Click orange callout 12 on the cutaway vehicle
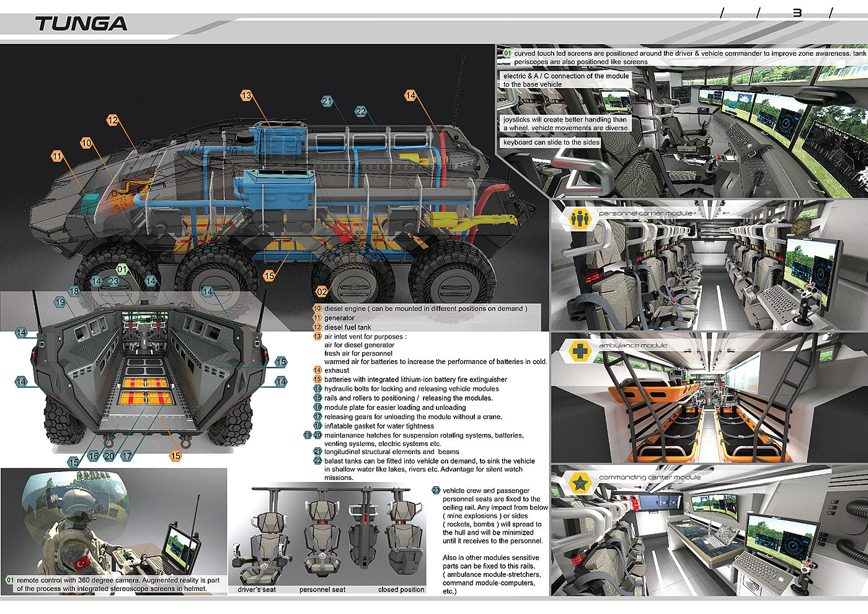868x614 pixels. [x=112, y=120]
